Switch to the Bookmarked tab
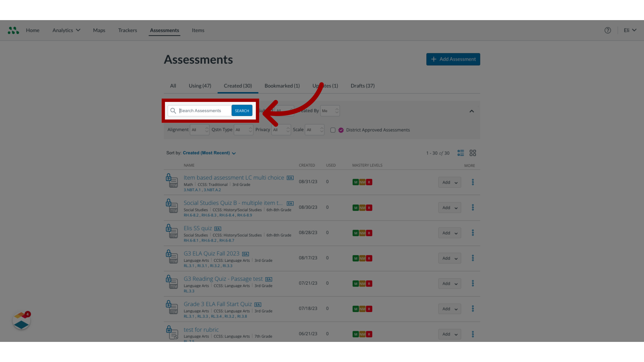This screenshot has width=644, height=362. click(282, 85)
